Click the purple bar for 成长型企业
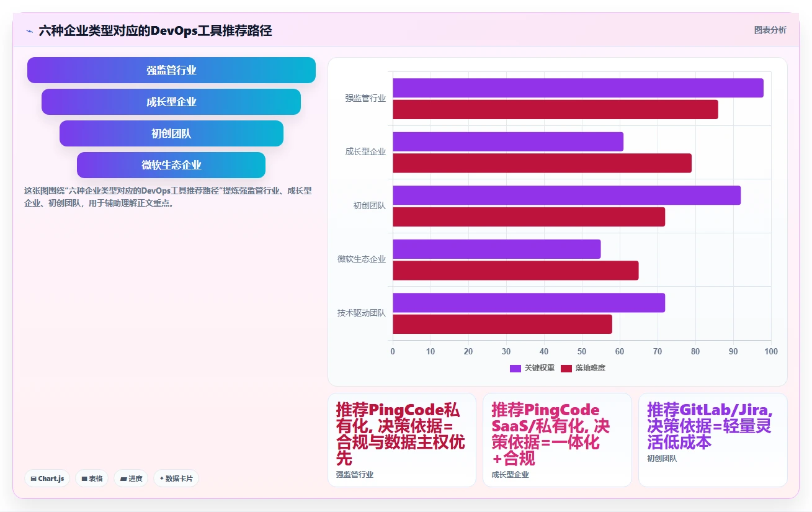The width and height of the screenshot is (812, 512). (x=508, y=141)
